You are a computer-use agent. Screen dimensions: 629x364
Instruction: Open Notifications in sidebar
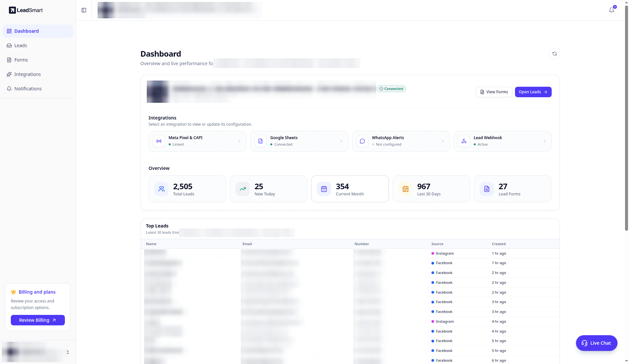[38, 89]
